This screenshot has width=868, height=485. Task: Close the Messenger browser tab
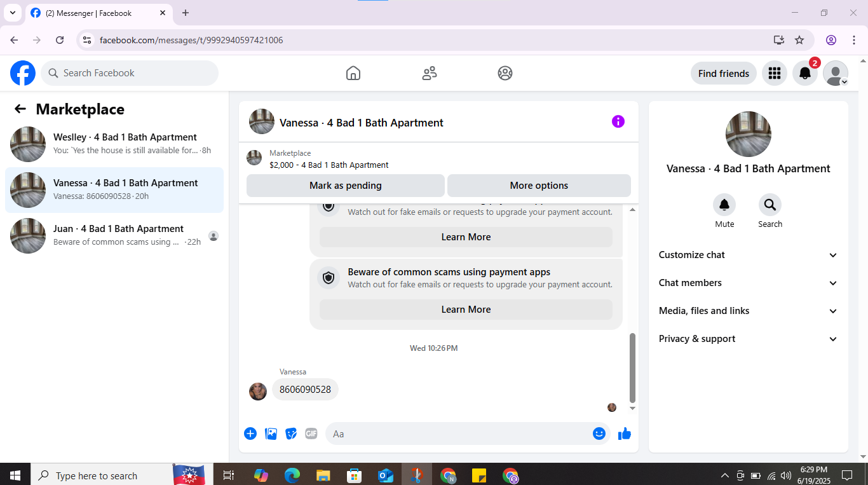(x=163, y=13)
